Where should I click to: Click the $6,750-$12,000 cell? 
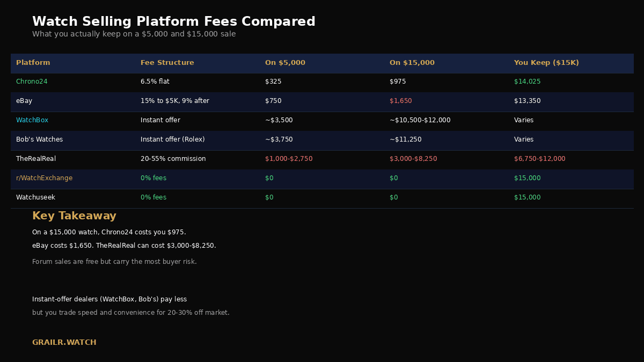click(x=540, y=159)
